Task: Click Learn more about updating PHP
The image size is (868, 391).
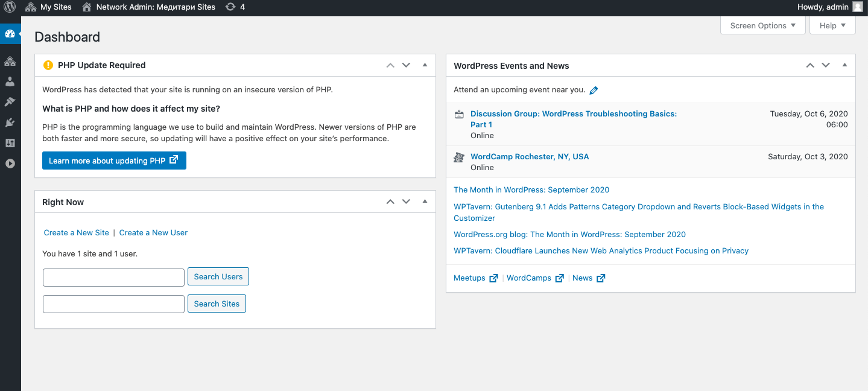Action: click(x=114, y=161)
